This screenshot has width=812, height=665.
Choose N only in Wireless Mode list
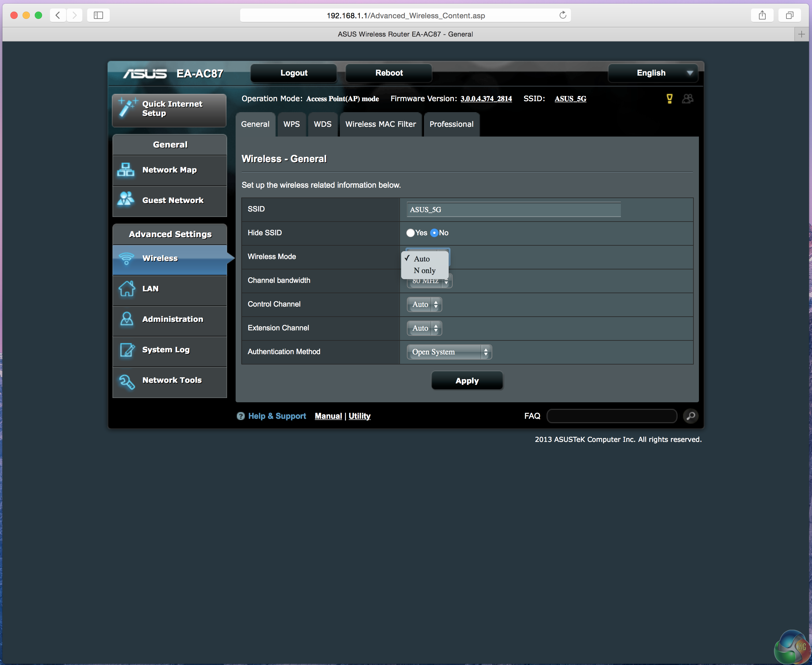(x=424, y=270)
